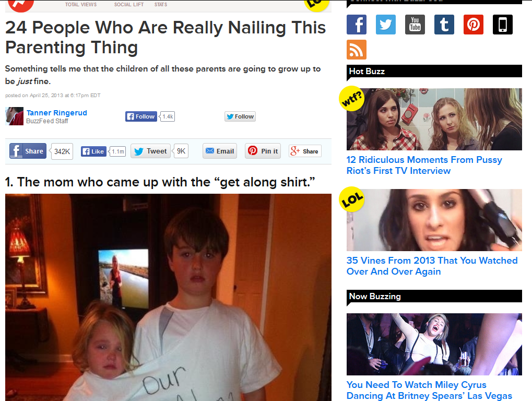The image size is (532, 401).
Task: Pin it on Pinterest
Action: 263,151
